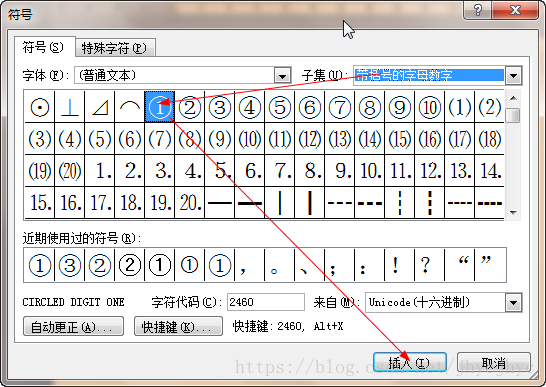Select the parenthesized (2) symbol
This screenshot has width=546, height=387.
click(489, 107)
